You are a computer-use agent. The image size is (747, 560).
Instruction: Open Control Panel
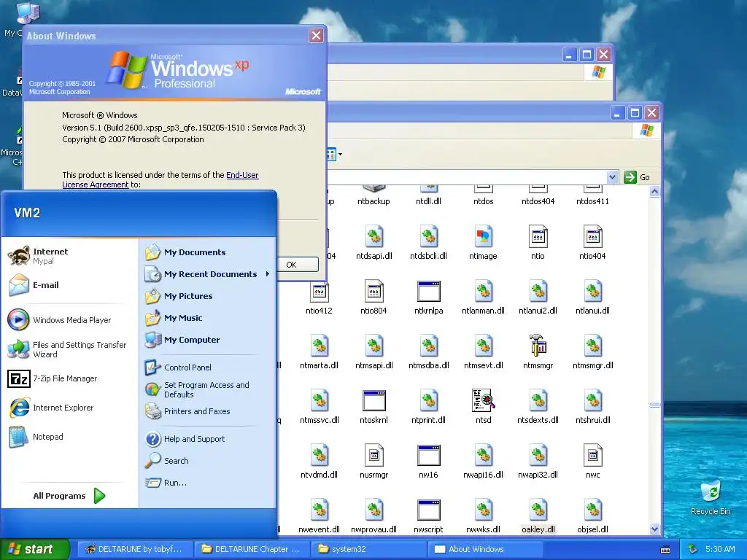[x=208, y=367]
